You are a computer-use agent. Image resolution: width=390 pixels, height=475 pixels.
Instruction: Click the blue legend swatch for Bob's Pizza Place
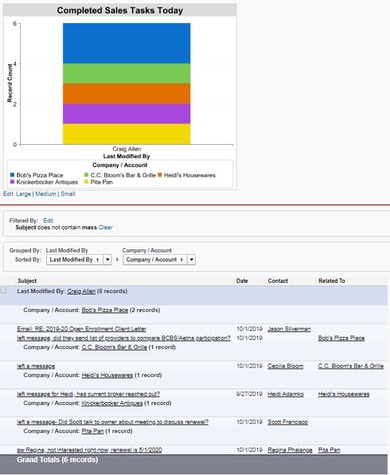click(12, 175)
